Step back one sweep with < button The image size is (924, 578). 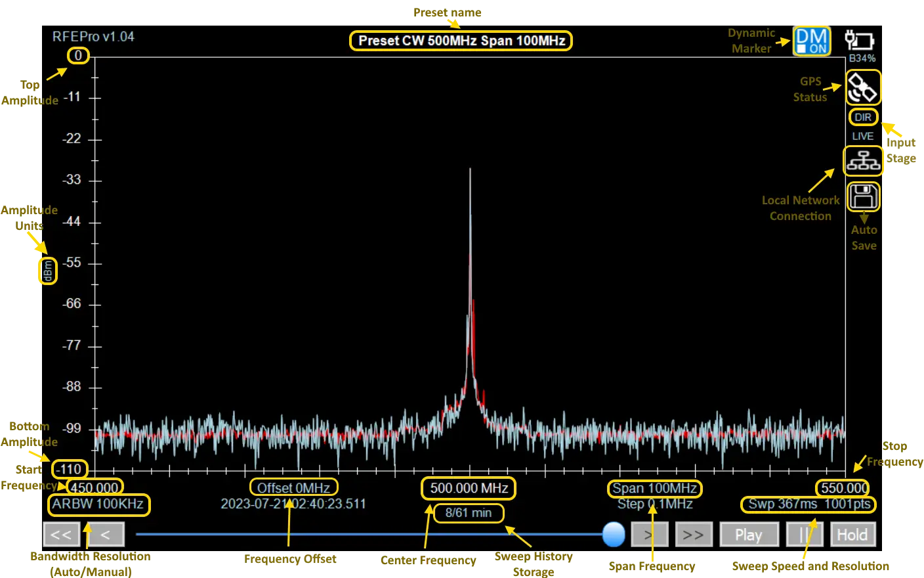pyautogui.click(x=105, y=535)
